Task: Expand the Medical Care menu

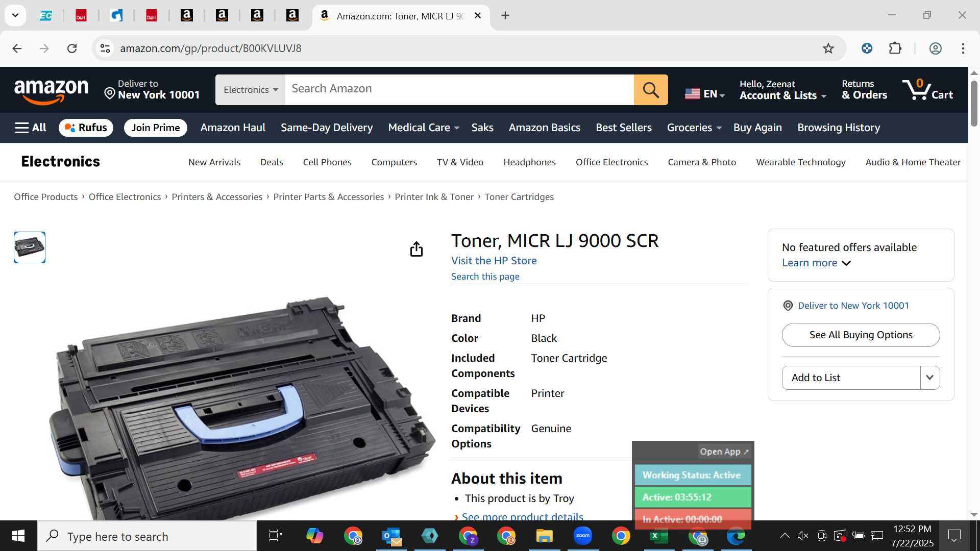Action: point(423,128)
